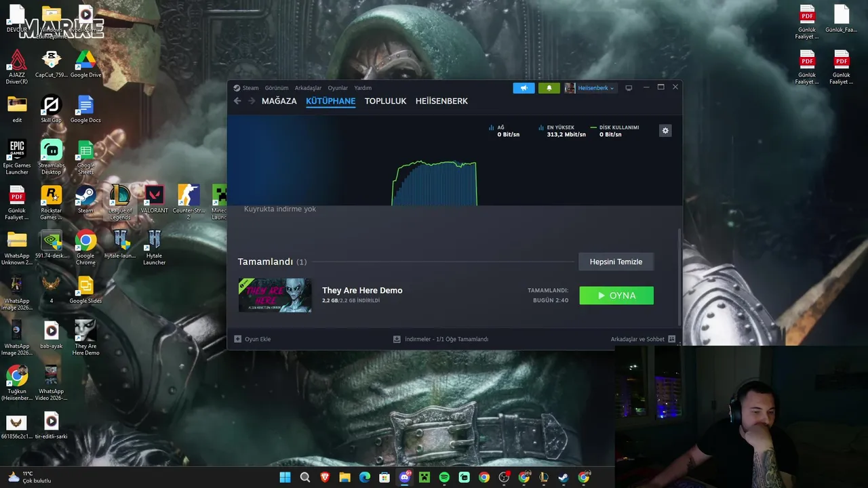Switch to the MAĞAZA tab
Viewport: 868px width, 488px height.
(x=279, y=101)
